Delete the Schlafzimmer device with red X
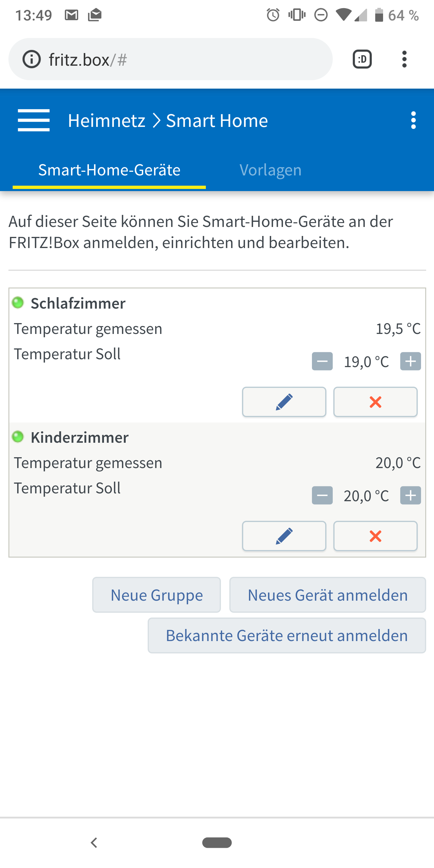 point(375,402)
